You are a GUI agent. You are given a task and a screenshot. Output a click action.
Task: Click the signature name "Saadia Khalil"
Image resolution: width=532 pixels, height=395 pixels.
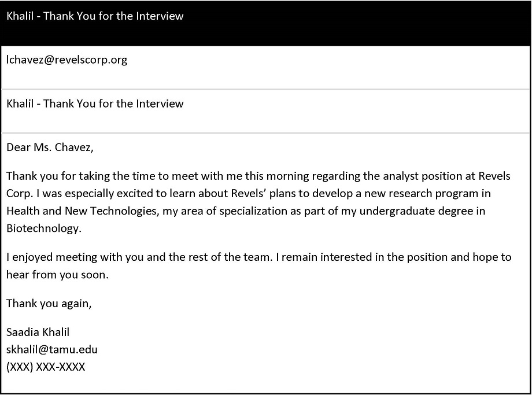coord(38,332)
